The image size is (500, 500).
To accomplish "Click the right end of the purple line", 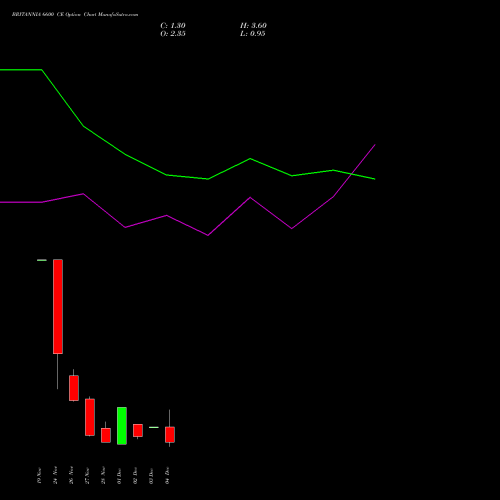I will [375, 145].
